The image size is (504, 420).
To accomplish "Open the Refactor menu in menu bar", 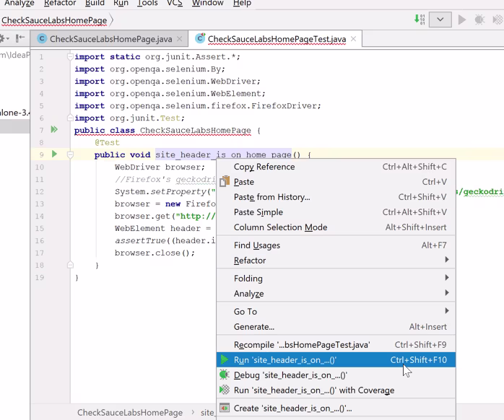I will click(x=60, y=3).
